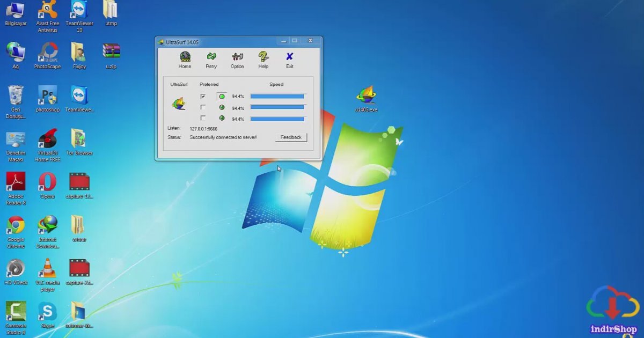Open UltraSurf Help via the question mark icon
The image size is (644, 338).
click(x=263, y=57)
